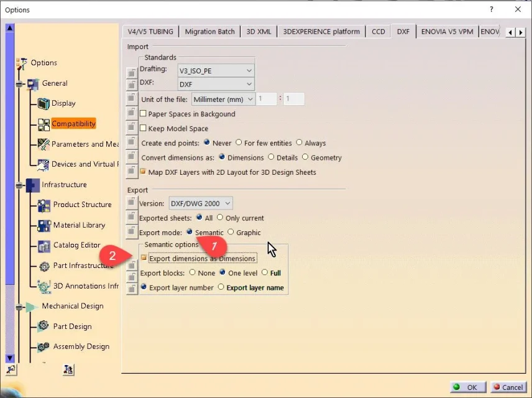The height and width of the screenshot is (398, 532).
Task: Open the Migration Batch tab
Action: 209,32
